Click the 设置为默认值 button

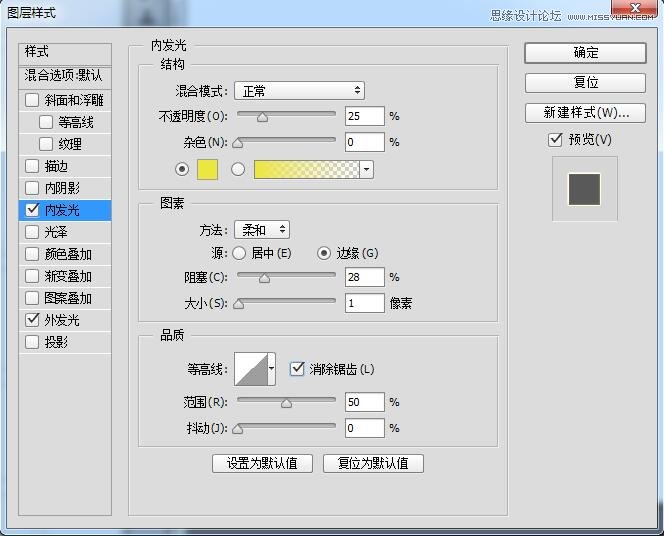point(262,463)
